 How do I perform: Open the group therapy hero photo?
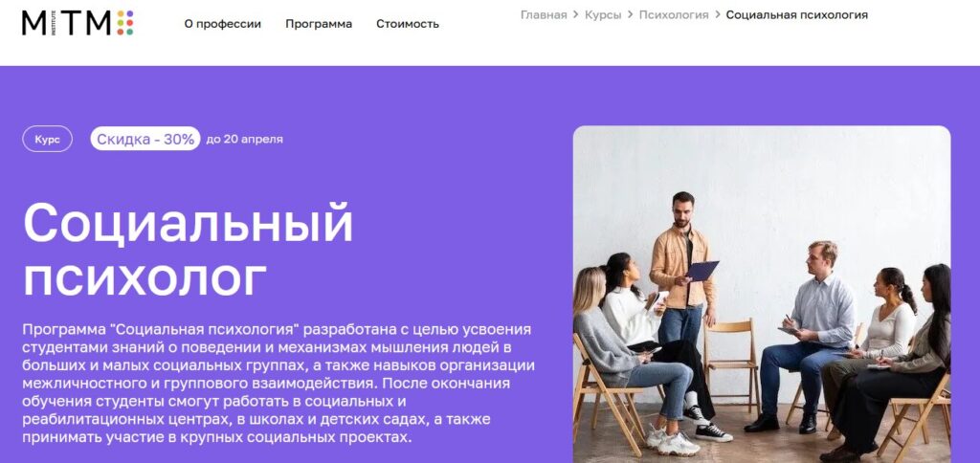762,295
